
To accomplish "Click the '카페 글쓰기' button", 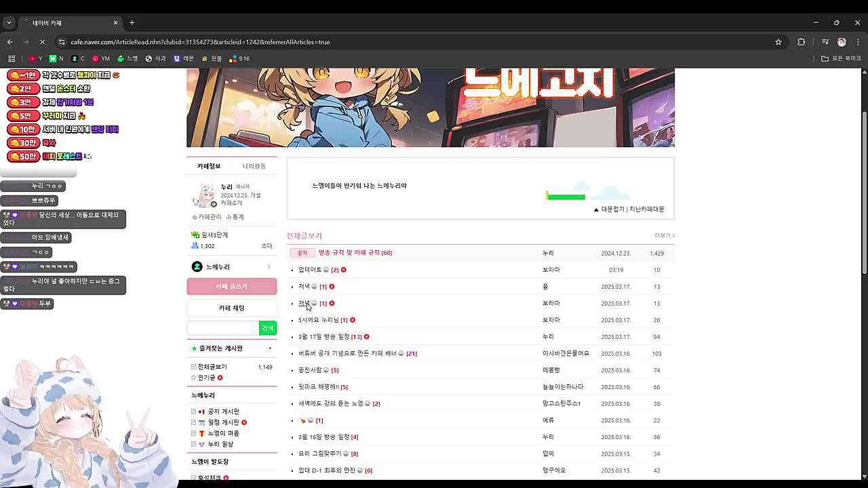I will [x=231, y=287].
